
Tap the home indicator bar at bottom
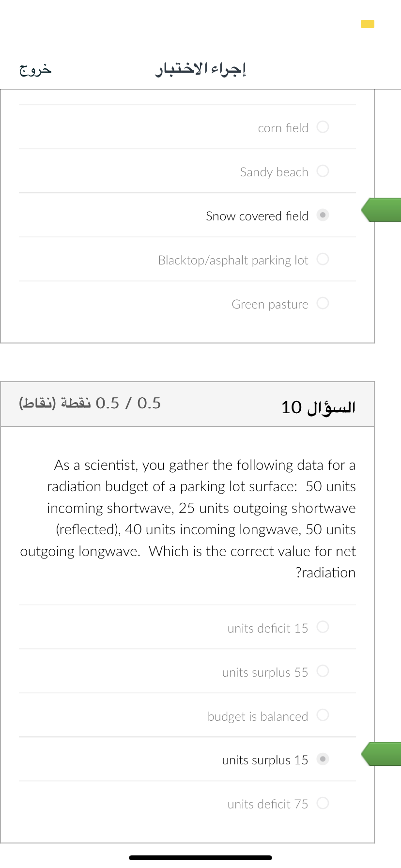pyautogui.click(x=200, y=858)
